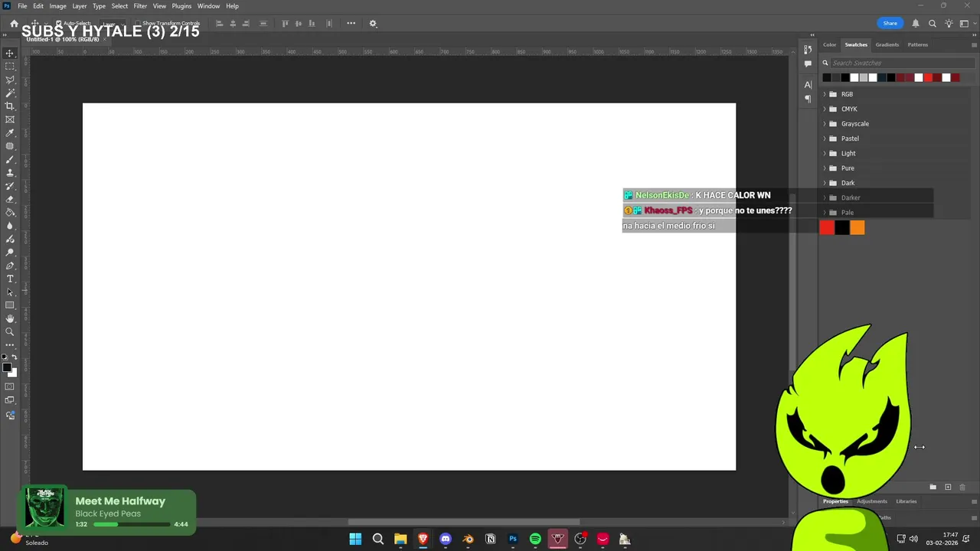Screen dimensions: 980x551
Task: Select the Zoom tool
Action: click(10, 332)
